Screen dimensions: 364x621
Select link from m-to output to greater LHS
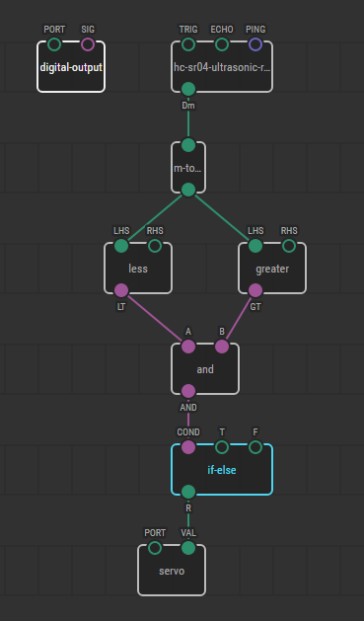[x=222, y=218]
